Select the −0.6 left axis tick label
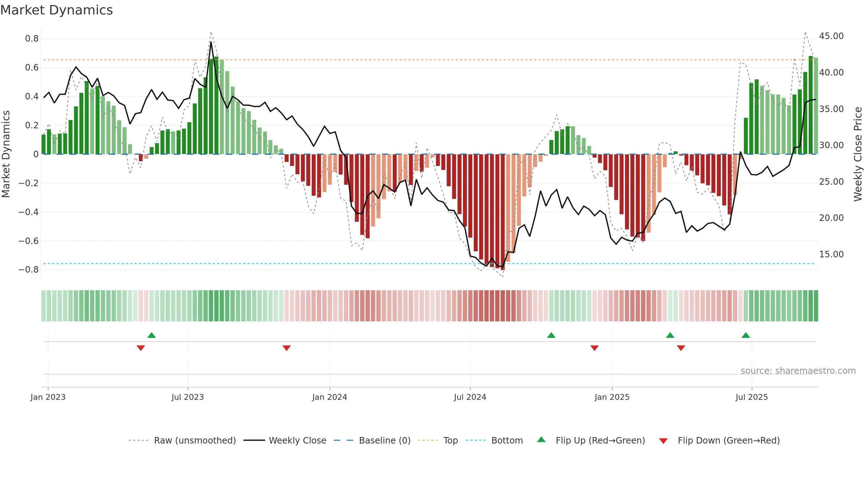The width and height of the screenshot is (868, 488). coord(29,241)
